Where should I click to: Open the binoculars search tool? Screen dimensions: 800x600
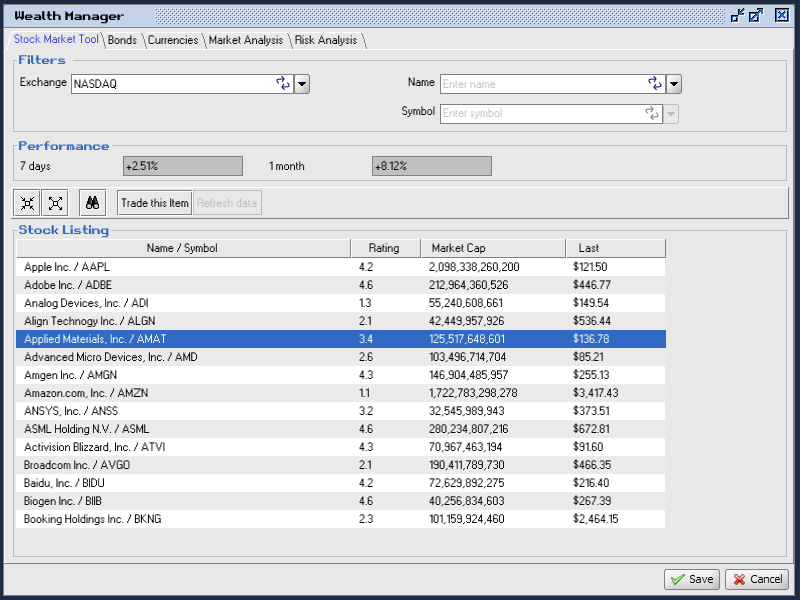[92, 203]
